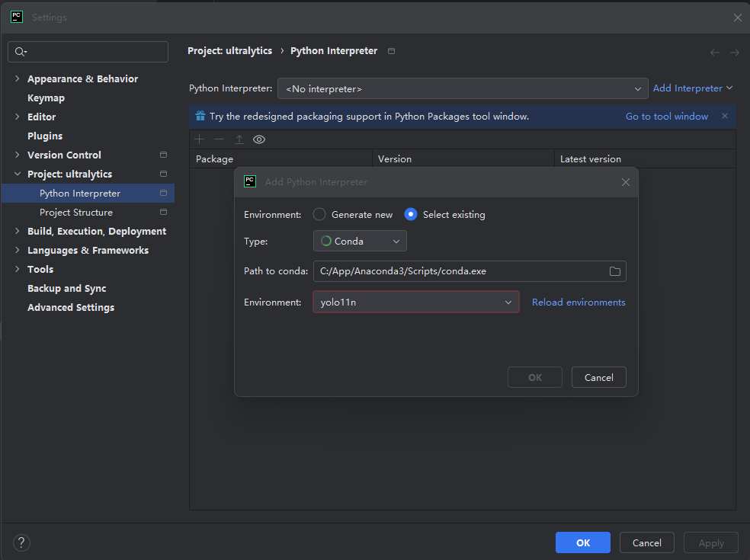750x560 pixels.
Task: Expand the No interpreter dropdown
Action: click(463, 89)
